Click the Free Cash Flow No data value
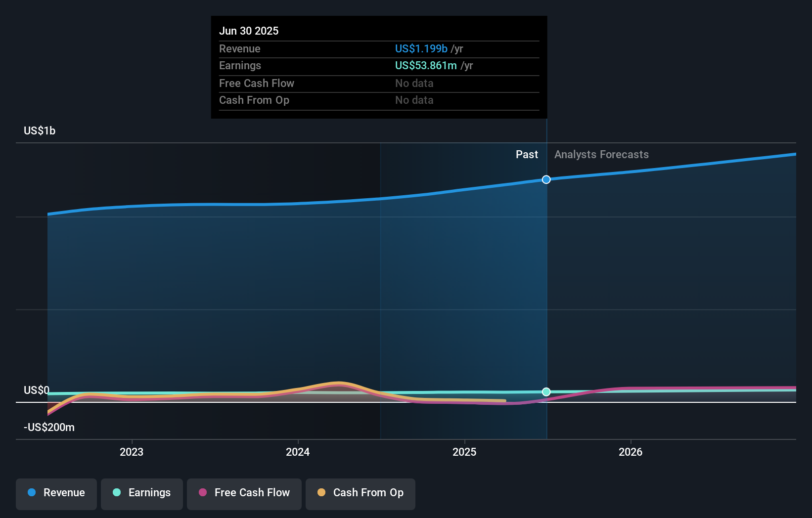Screen dimensions: 812x518 coord(414,84)
